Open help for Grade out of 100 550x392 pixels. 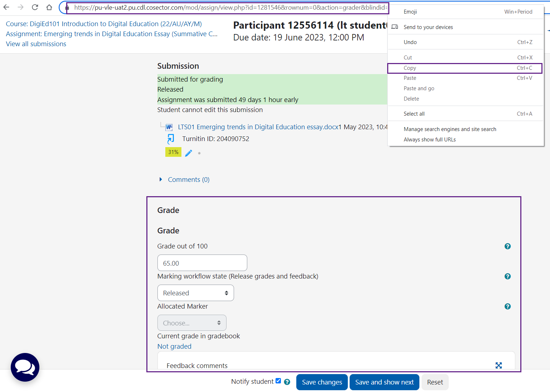point(507,246)
